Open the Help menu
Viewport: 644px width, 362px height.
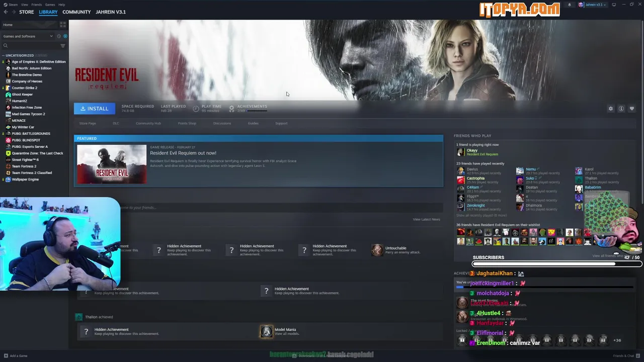[61, 5]
